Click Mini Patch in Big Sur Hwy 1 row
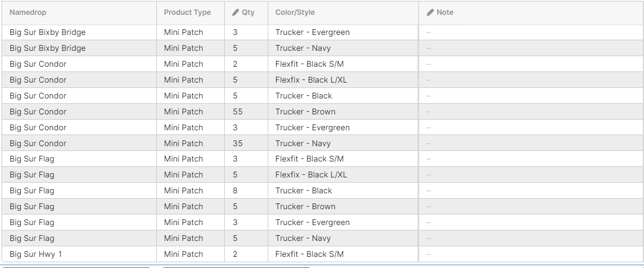The width and height of the screenshot is (644, 268). tap(183, 254)
